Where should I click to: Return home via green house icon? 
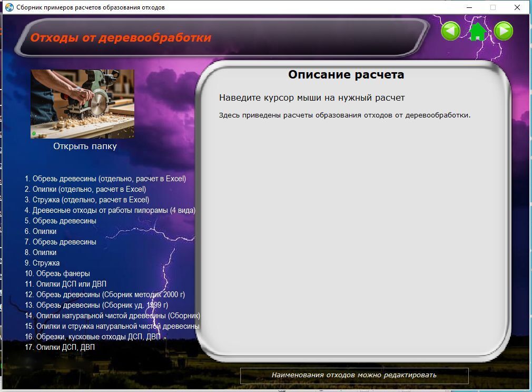(x=477, y=31)
